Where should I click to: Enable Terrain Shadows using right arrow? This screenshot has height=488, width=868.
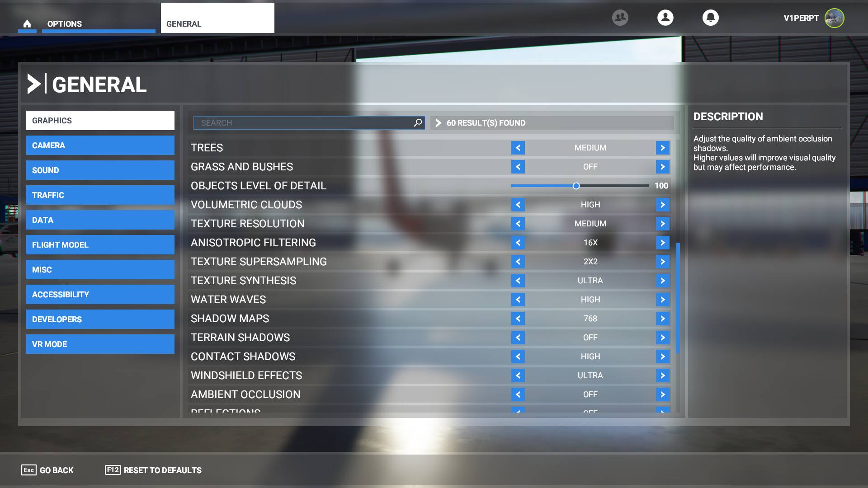(662, 338)
